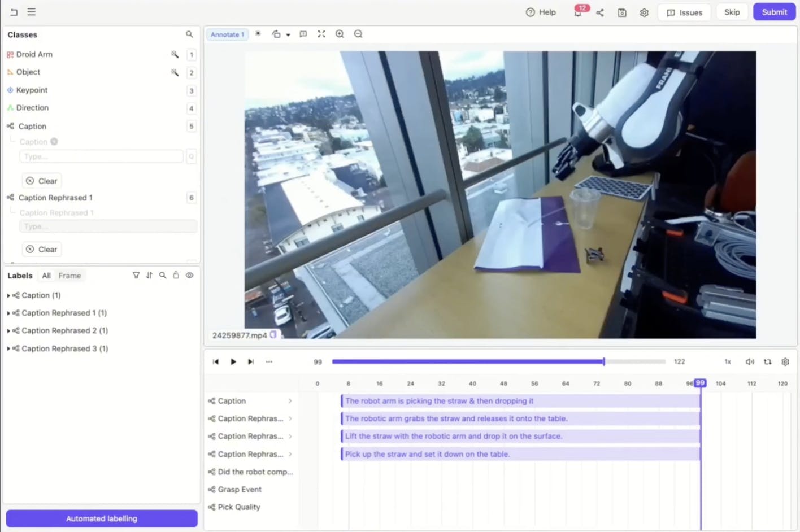Screen dimensions: 800x532
Task: Zoom out using the magnifier minus icon
Action: (x=358, y=34)
